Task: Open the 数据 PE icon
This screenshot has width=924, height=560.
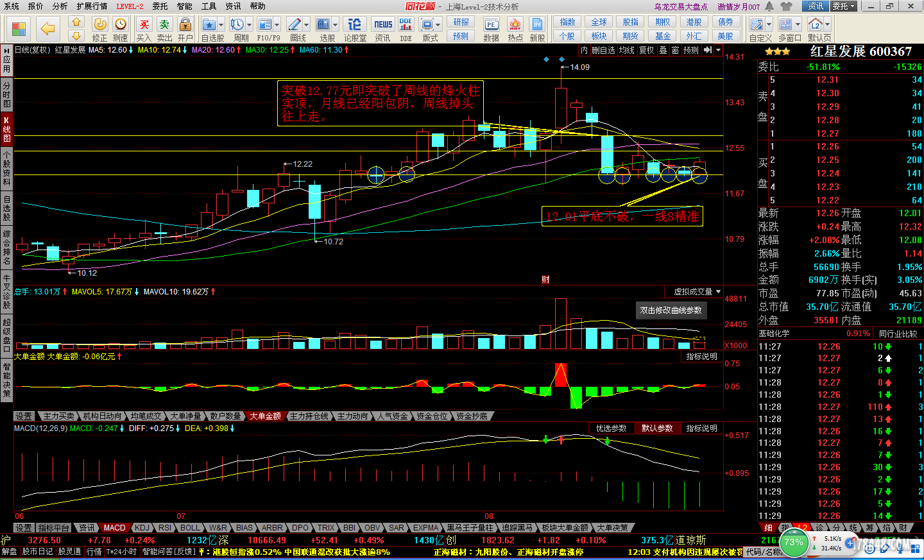Action: tap(492, 29)
